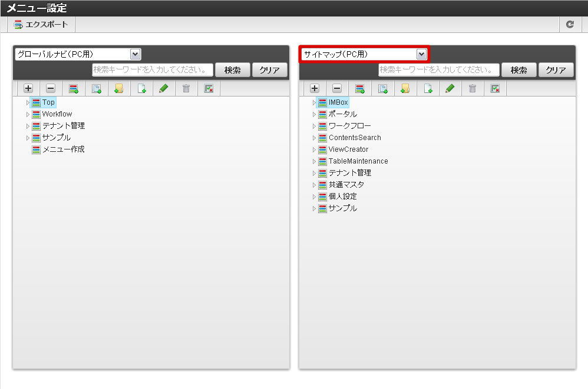Viewport: 588px width, 389px height.
Task: Click the trash delete icon in the left panel
Action: [186, 88]
